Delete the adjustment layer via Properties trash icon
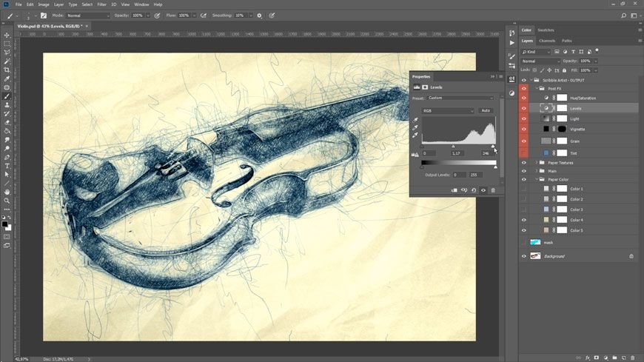This screenshot has width=644, height=362. (493, 190)
